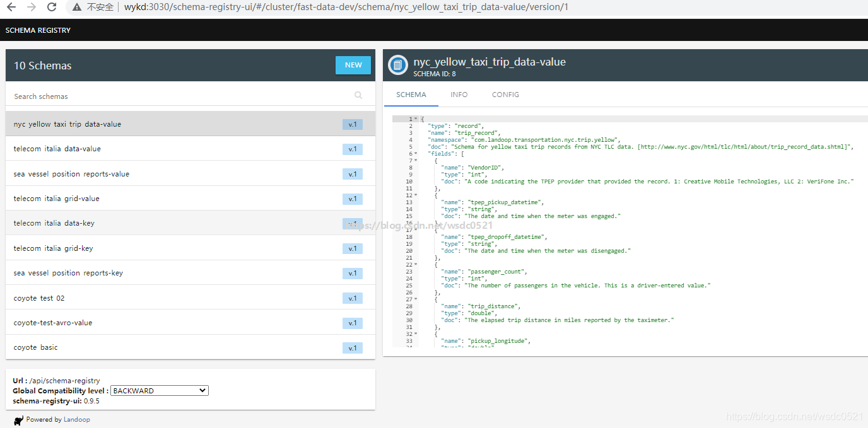868x428 pixels.
Task: Reload the current page
Action: click(52, 8)
